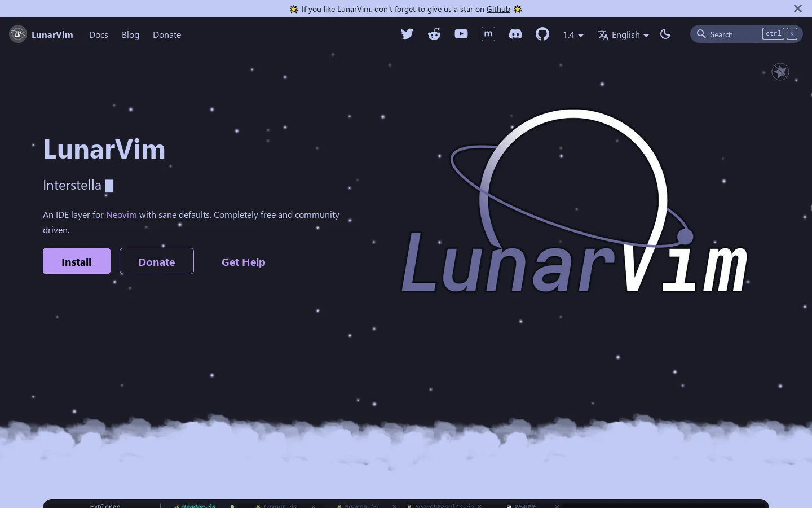
Task: Open the LunarVim Twitter page
Action: [x=407, y=34]
